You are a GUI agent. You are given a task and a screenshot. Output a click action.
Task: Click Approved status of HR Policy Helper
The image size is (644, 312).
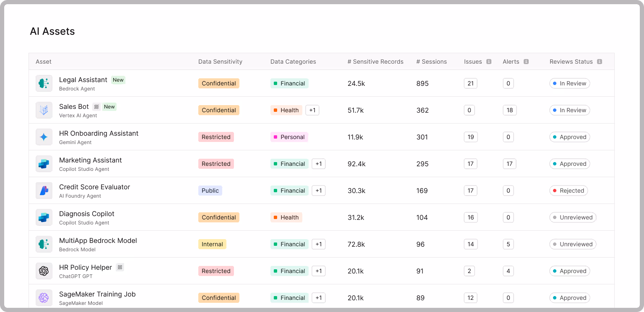point(570,271)
